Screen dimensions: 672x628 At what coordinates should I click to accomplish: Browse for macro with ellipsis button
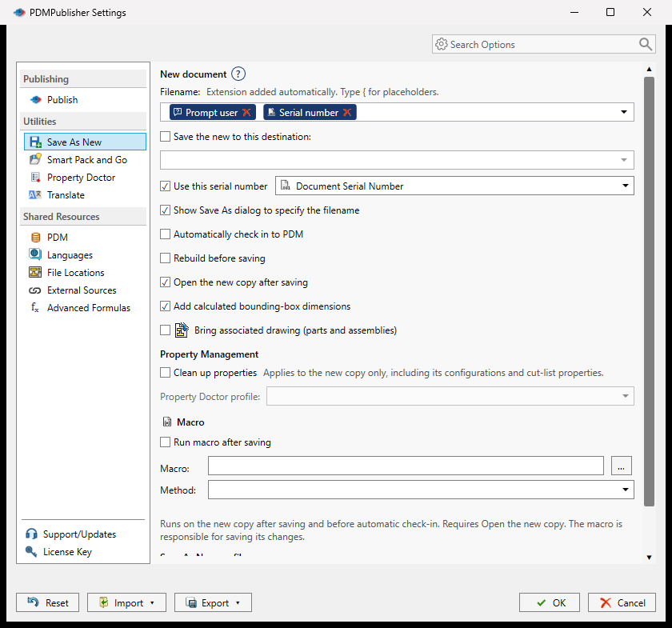(x=621, y=466)
